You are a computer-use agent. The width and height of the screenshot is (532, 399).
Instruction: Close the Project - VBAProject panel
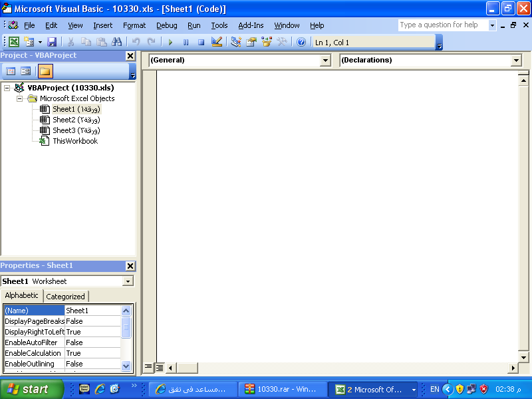(x=130, y=56)
